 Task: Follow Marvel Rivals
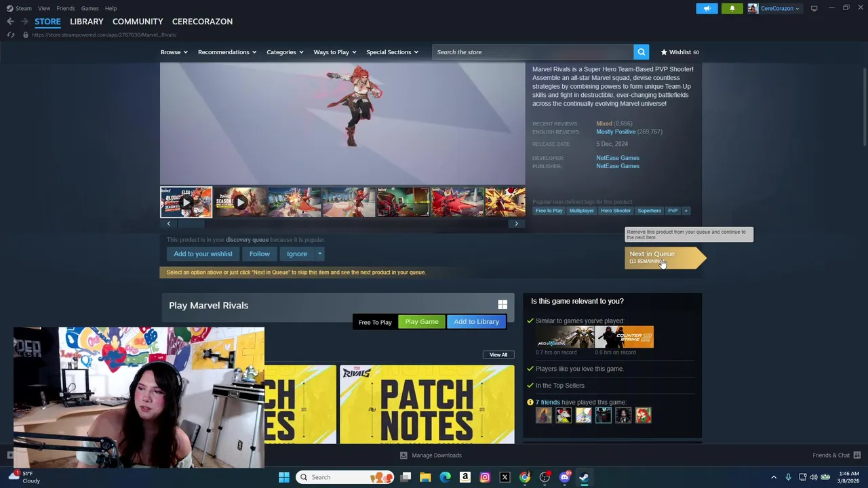(259, 254)
